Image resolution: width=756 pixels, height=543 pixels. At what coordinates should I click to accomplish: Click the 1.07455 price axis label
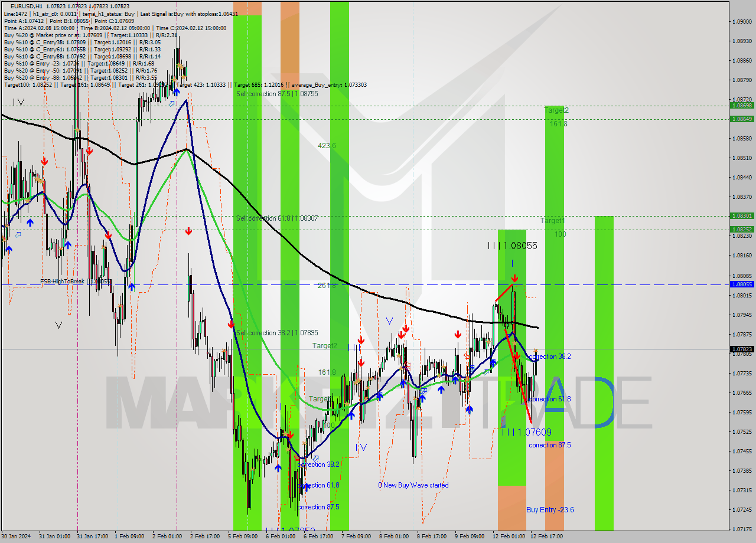[742, 451]
